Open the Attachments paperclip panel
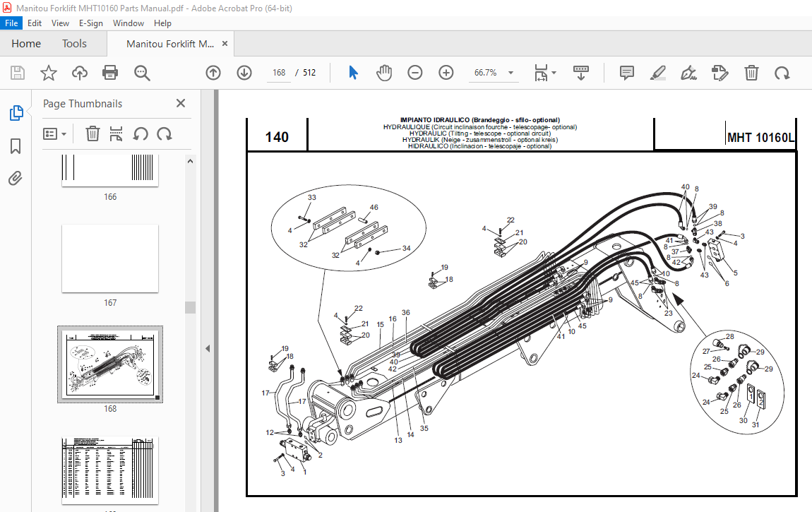Screen dimensions: 812x512 (16, 179)
